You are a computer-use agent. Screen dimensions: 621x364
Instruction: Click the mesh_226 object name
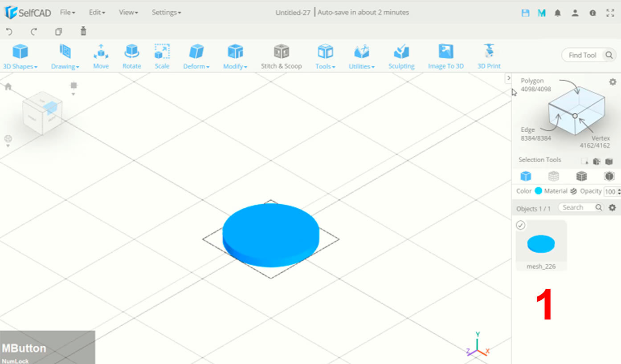coord(541,267)
